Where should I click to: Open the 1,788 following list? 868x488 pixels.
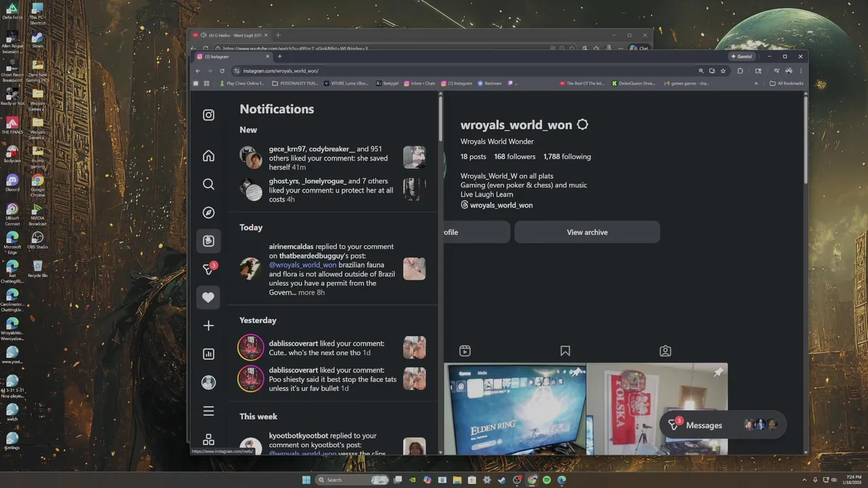click(567, 157)
